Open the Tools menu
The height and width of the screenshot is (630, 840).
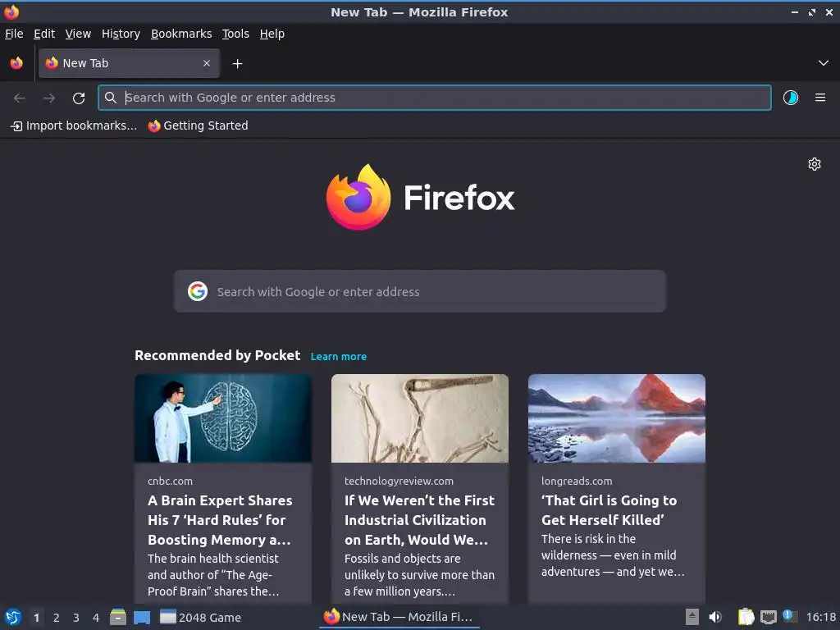235,34
